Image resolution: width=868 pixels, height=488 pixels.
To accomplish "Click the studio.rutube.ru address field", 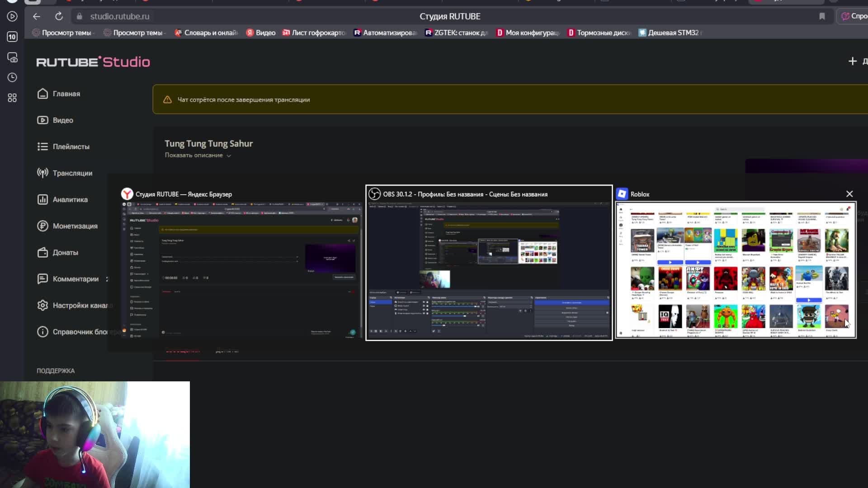I will coord(119,16).
